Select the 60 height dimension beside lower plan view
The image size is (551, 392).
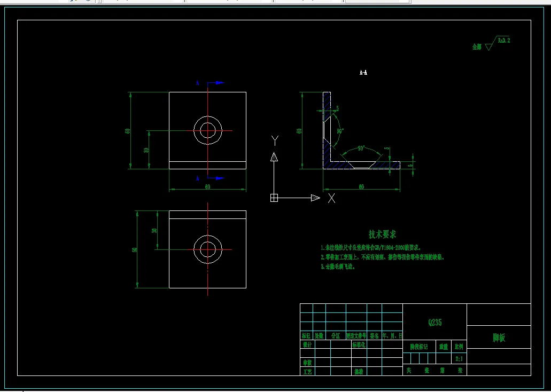(134, 250)
